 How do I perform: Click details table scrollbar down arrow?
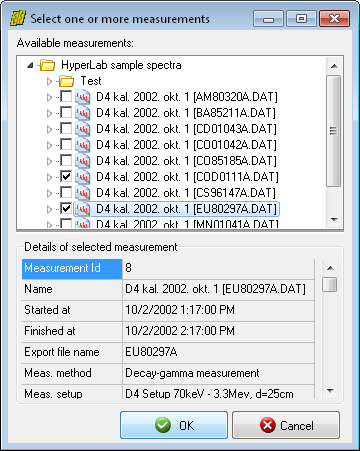330,390
